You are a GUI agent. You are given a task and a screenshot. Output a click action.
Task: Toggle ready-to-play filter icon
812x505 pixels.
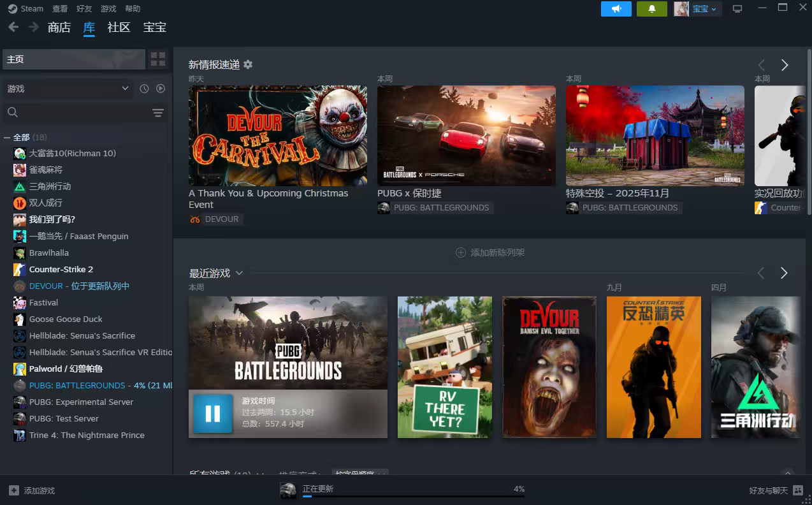(161, 89)
